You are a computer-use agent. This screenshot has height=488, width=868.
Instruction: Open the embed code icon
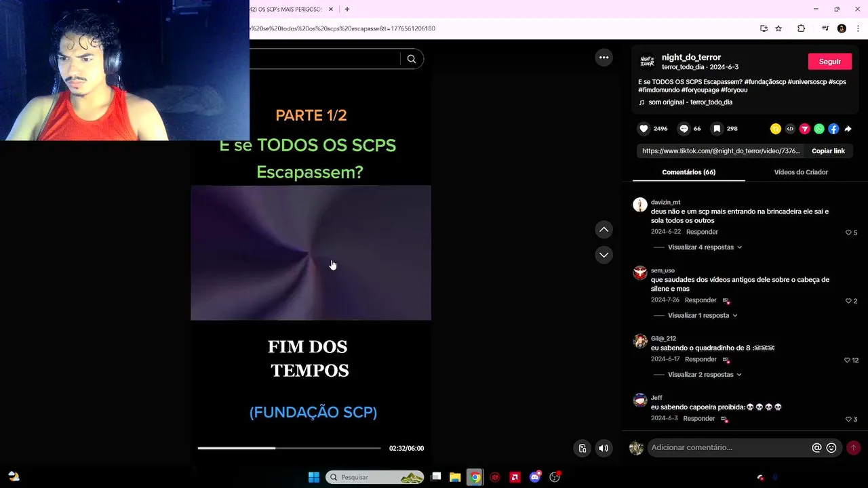click(x=790, y=129)
